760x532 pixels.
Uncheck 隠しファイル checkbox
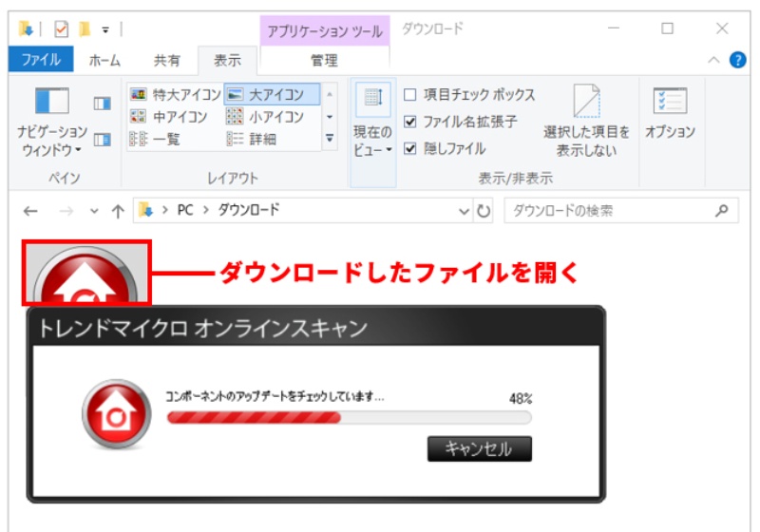410,148
